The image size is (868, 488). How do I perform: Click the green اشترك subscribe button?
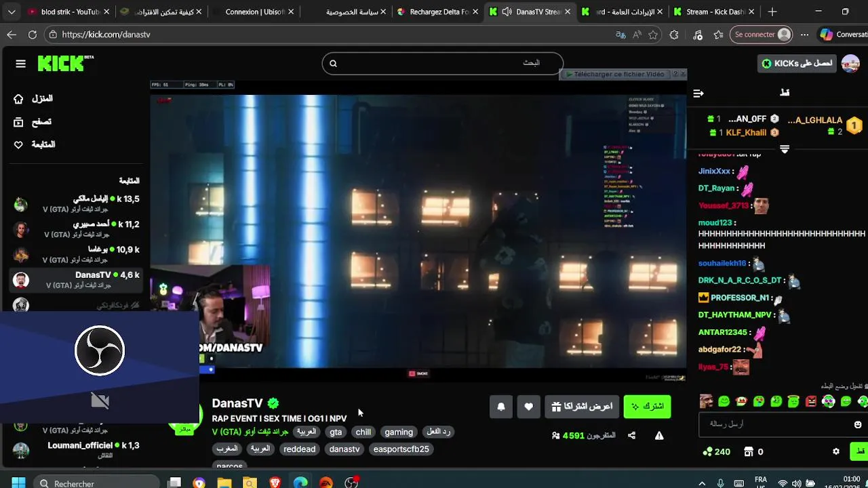(x=648, y=407)
